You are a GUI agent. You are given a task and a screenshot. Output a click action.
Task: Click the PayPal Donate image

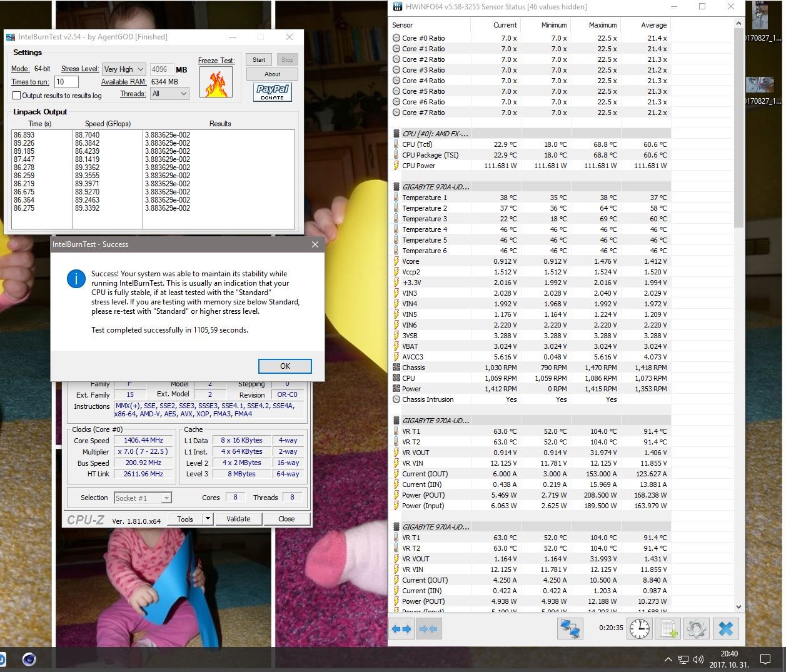click(273, 93)
